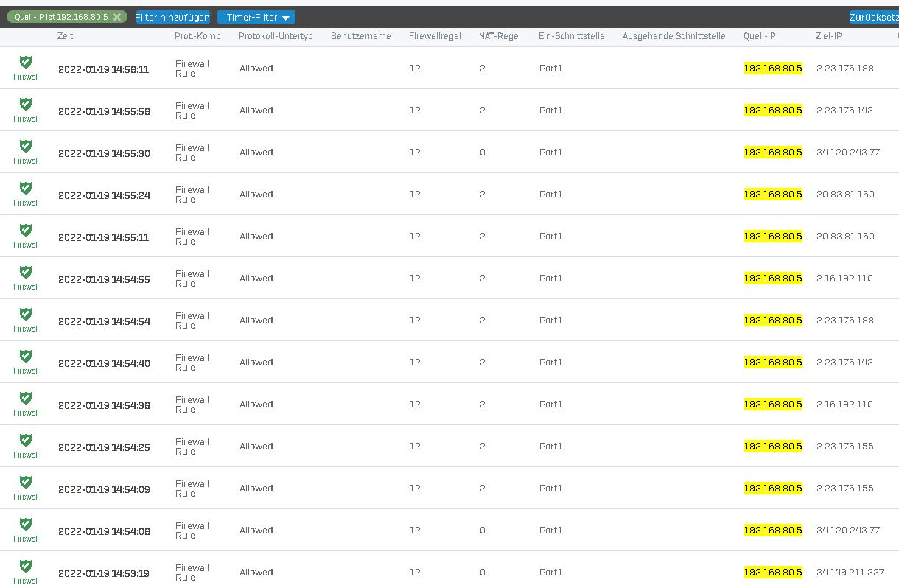Click the Firewallregel column header

[x=435, y=36]
